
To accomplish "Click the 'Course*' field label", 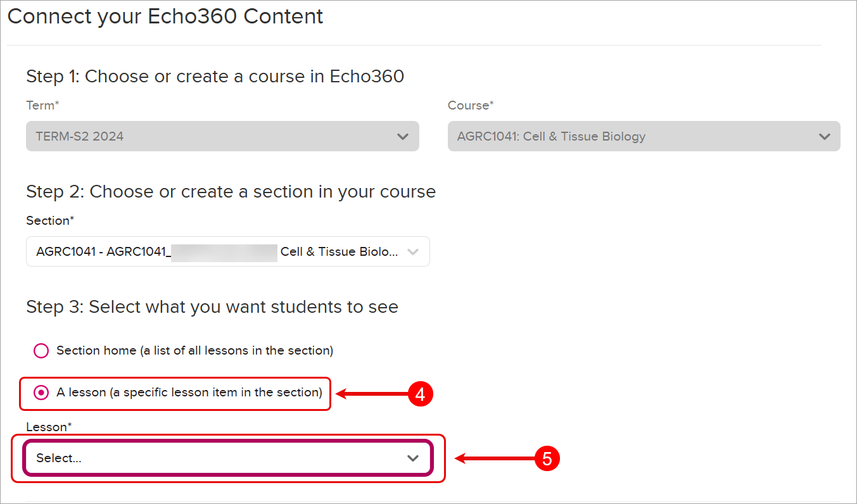I will (471, 106).
